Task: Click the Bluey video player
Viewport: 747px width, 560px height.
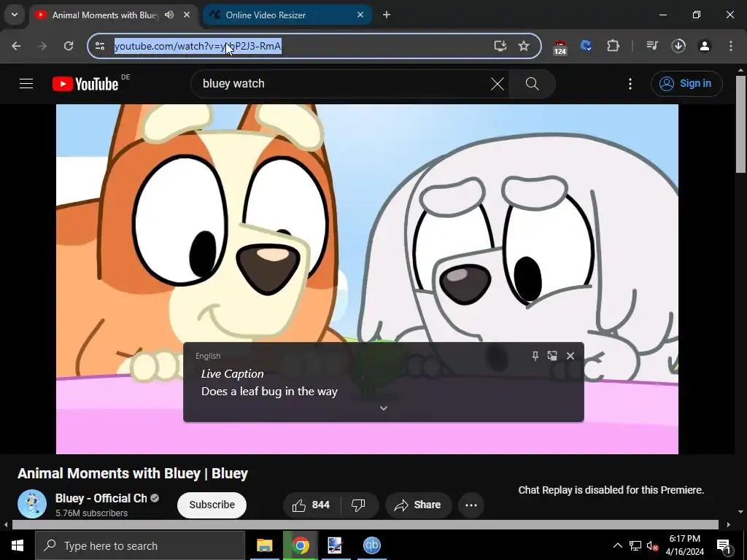Action: pyautogui.click(x=368, y=279)
